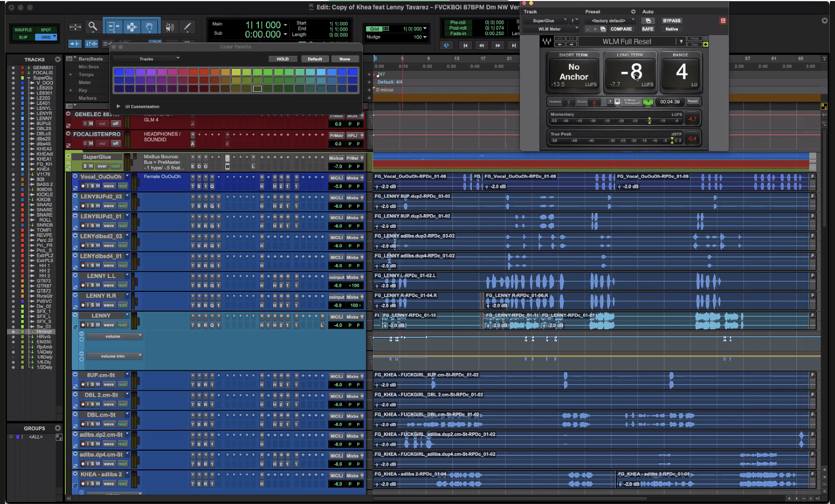Click the Waves logo in WLM plugin
This screenshot has width=835, height=504.
click(546, 42)
